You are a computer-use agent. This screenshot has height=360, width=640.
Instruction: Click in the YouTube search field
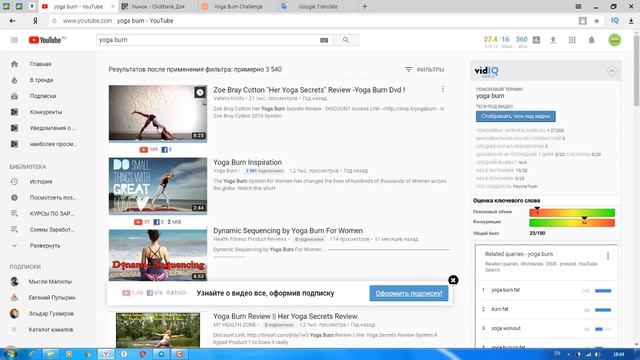[208, 40]
